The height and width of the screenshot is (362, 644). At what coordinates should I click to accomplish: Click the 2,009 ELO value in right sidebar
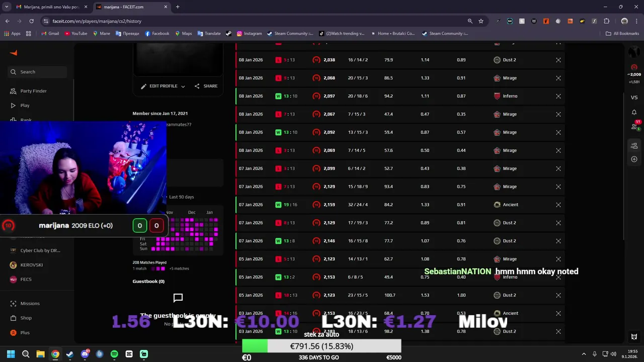coord(634,74)
